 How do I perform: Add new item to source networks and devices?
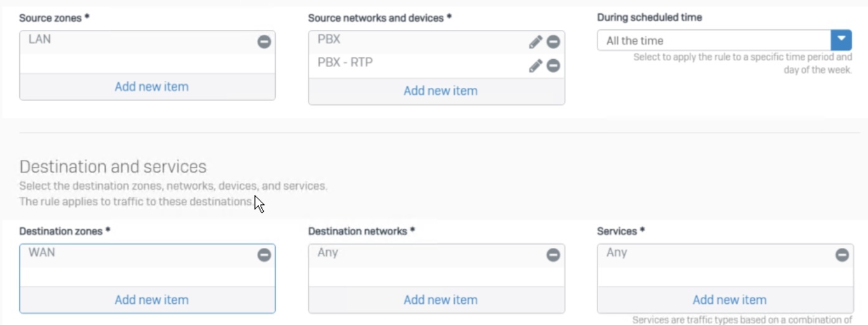click(441, 91)
